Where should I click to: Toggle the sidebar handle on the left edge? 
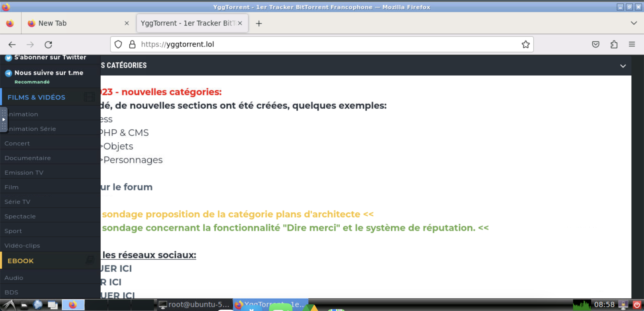click(x=4, y=120)
